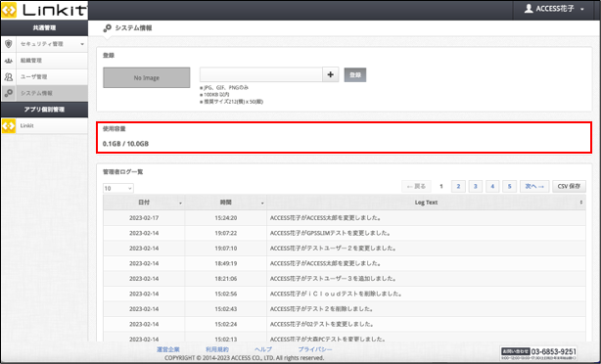The width and height of the screenshot is (601, 364).
Task: Click the security shield icon in sidebar
Action: click(9, 44)
